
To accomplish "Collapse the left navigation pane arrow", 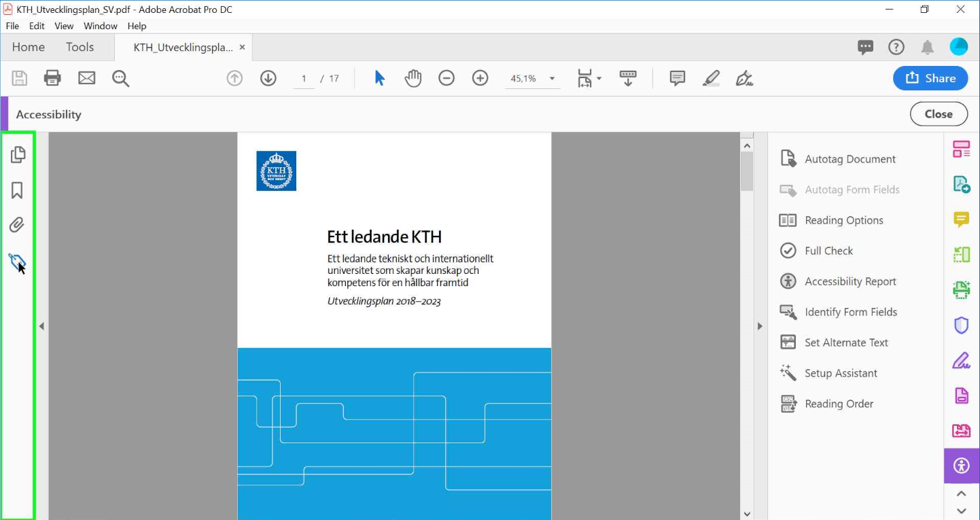I will (41, 326).
